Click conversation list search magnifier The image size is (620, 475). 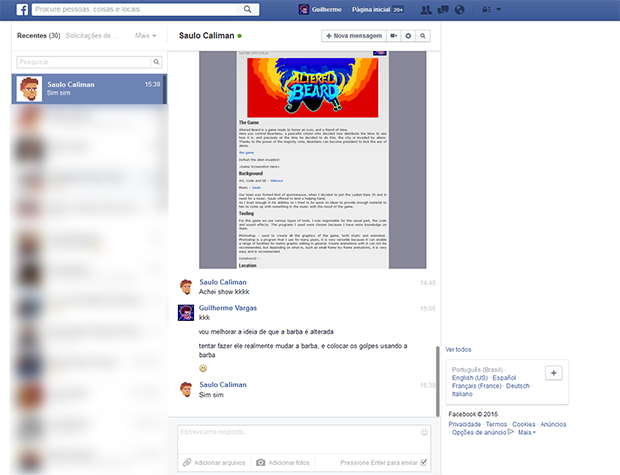(x=157, y=62)
